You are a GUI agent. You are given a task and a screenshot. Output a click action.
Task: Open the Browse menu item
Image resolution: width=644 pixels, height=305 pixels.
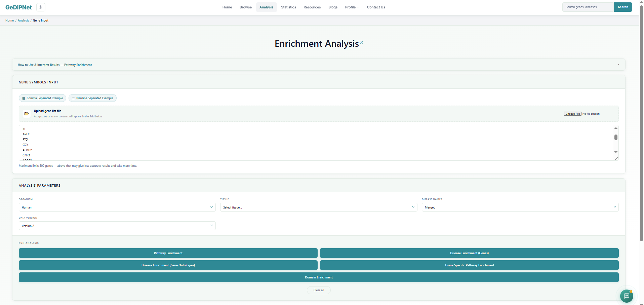coord(246,7)
